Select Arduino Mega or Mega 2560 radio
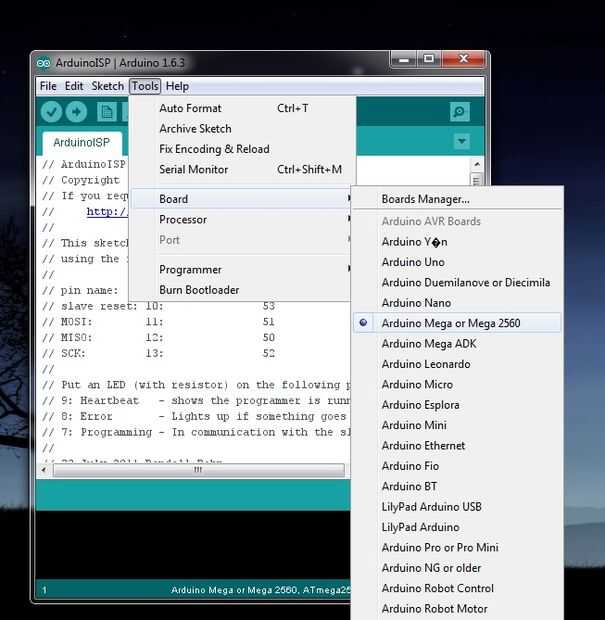The width and height of the screenshot is (605, 620). (x=457, y=323)
